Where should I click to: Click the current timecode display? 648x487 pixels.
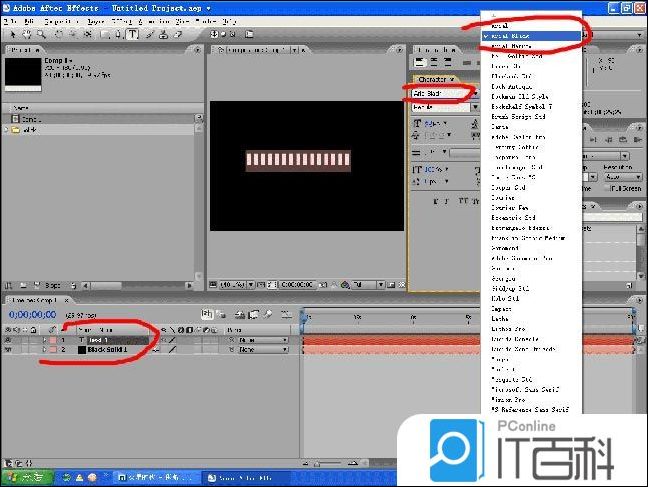(x=32, y=313)
